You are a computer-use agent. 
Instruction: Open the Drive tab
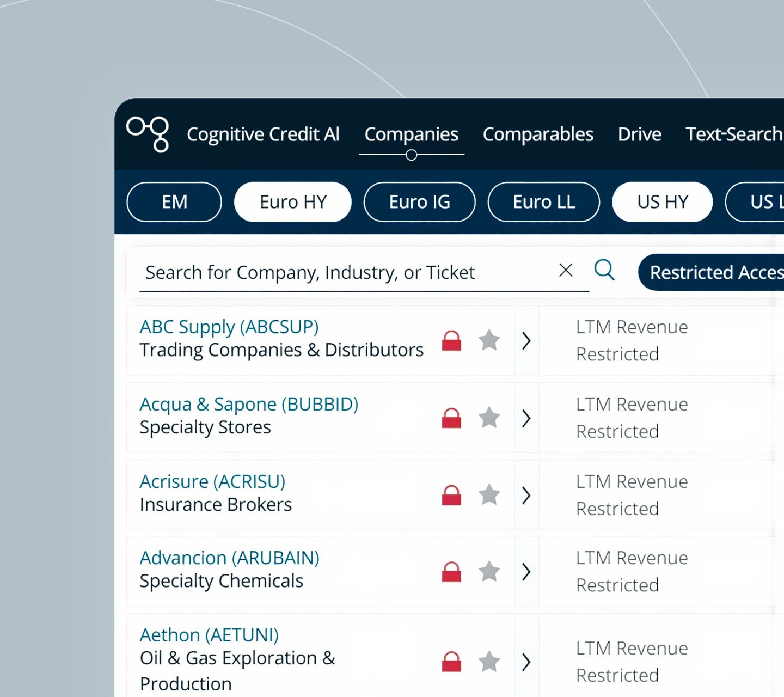pyautogui.click(x=640, y=134)
